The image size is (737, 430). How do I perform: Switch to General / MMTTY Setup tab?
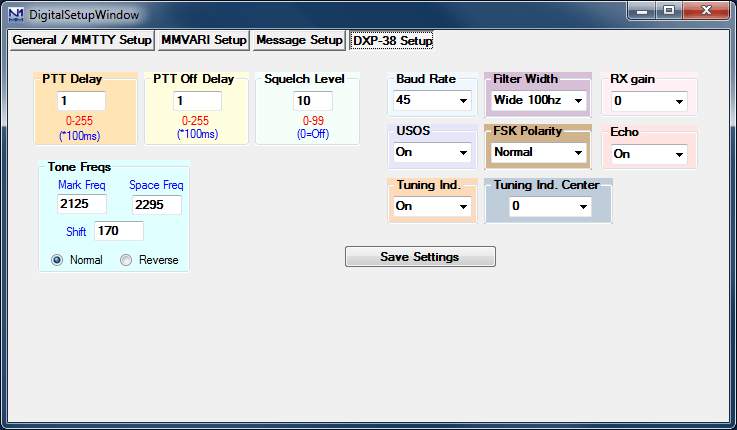[82, 40]
